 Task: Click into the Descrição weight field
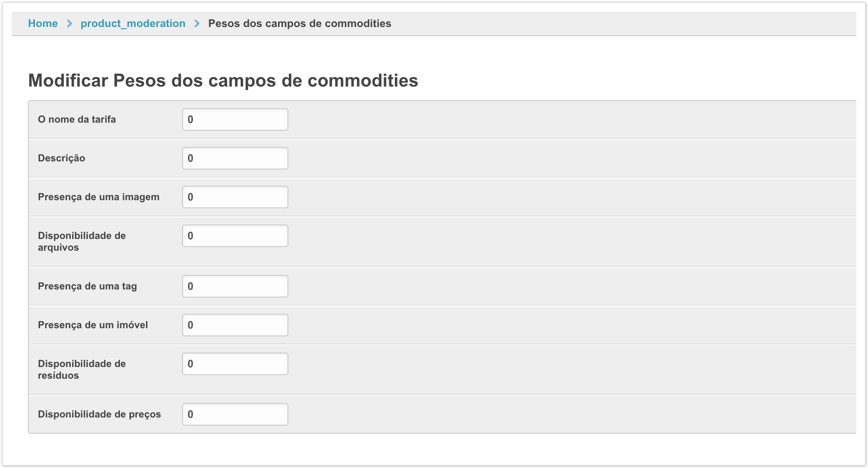[x=235, y=158]
